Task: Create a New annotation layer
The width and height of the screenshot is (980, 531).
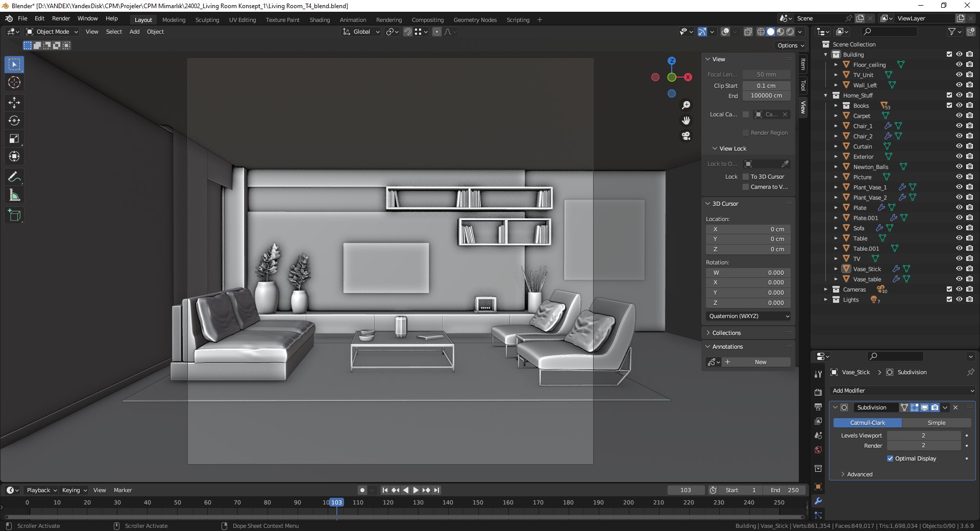Action: [760, 362]
